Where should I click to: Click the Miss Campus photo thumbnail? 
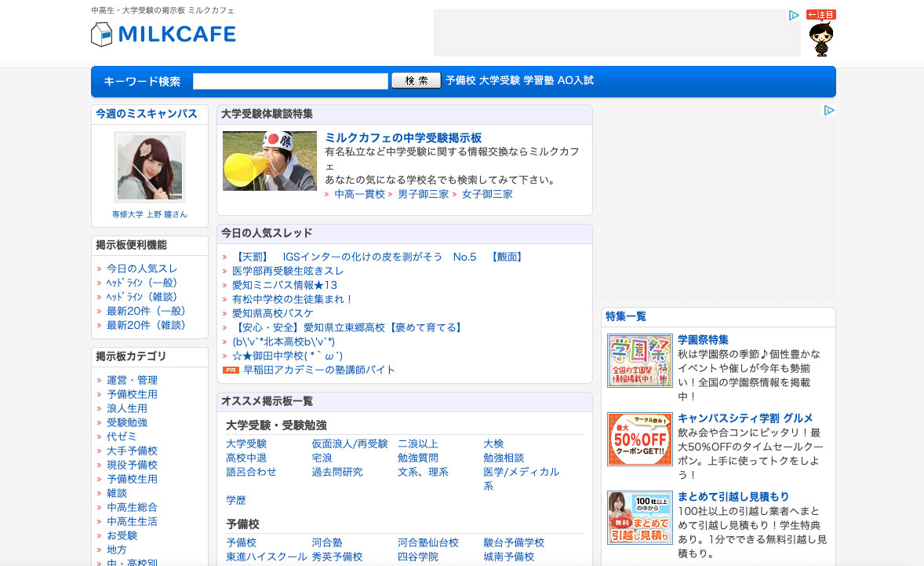pos(150,167)
